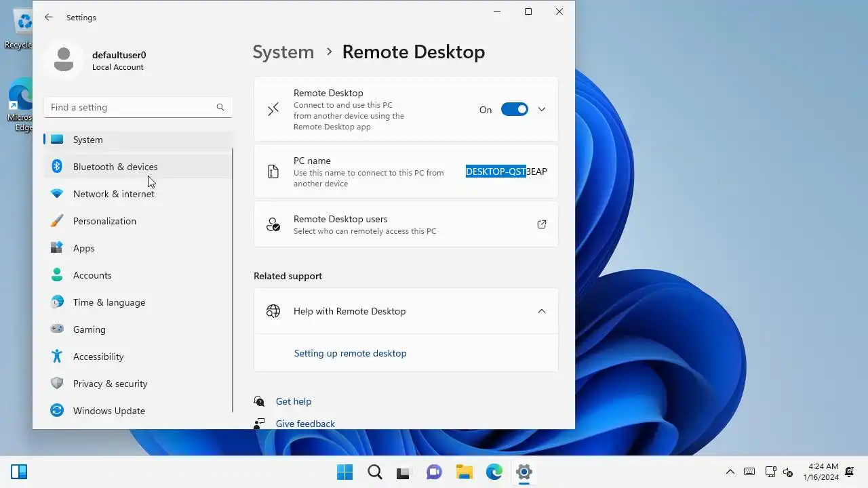Click the Settings gear on taskbar
Image resolution: width=868 pixels, height=488 pixels.
(x=524, y=472)
